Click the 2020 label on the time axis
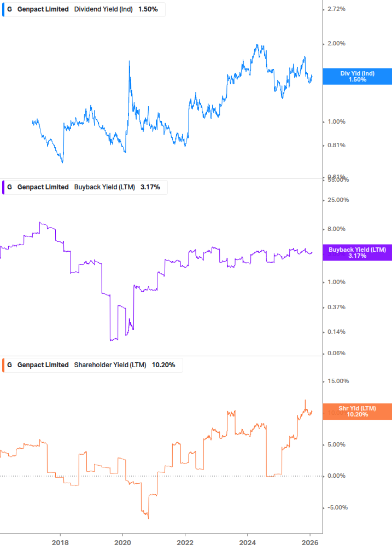 122,543
